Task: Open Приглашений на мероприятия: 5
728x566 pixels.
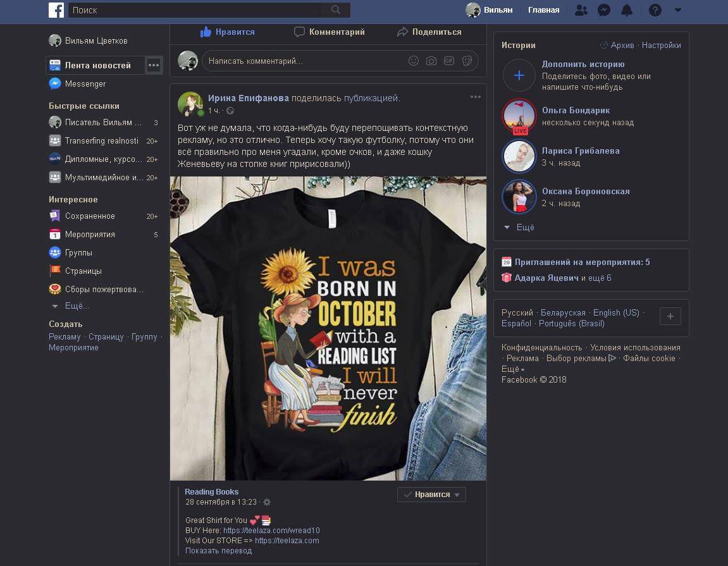Action: coord(583,262)
